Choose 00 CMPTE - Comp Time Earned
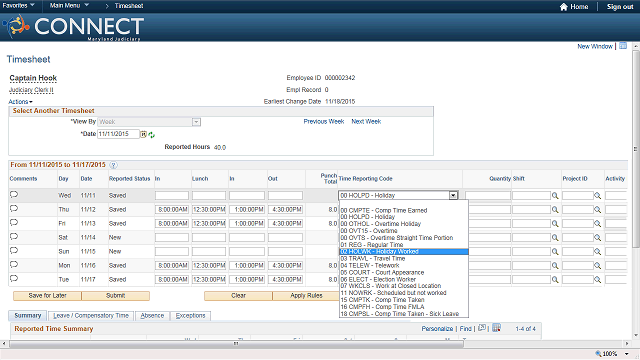This screenshot has width=640, height=360. click(384, 210)
